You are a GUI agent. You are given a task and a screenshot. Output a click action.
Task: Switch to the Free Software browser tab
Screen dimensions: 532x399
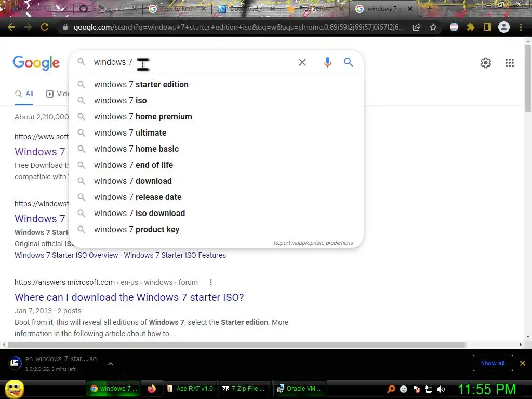(315, 9)
